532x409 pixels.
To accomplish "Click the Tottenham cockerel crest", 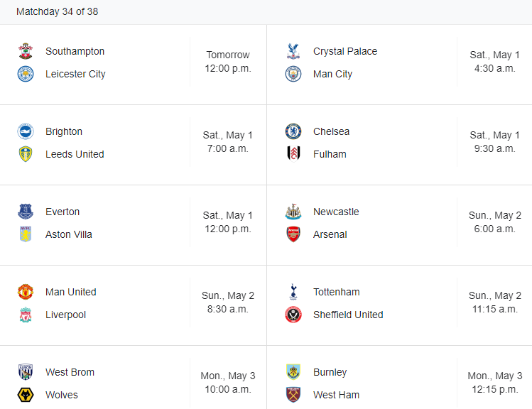I will (x=293, y=292).
